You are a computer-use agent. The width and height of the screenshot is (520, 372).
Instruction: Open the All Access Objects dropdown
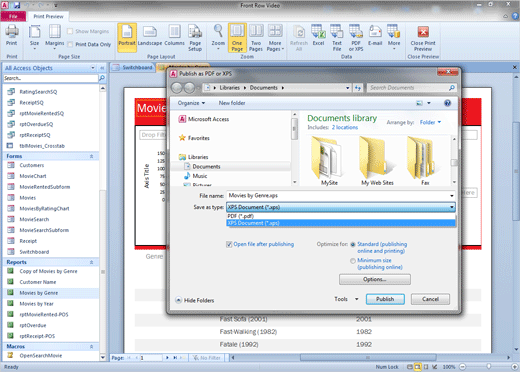(93, 68)
